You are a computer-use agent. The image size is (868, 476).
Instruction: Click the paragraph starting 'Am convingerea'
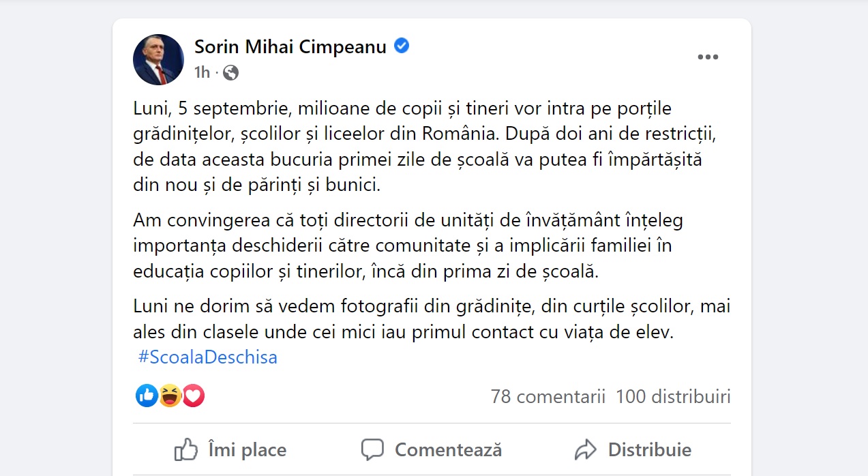coord(408,246)
